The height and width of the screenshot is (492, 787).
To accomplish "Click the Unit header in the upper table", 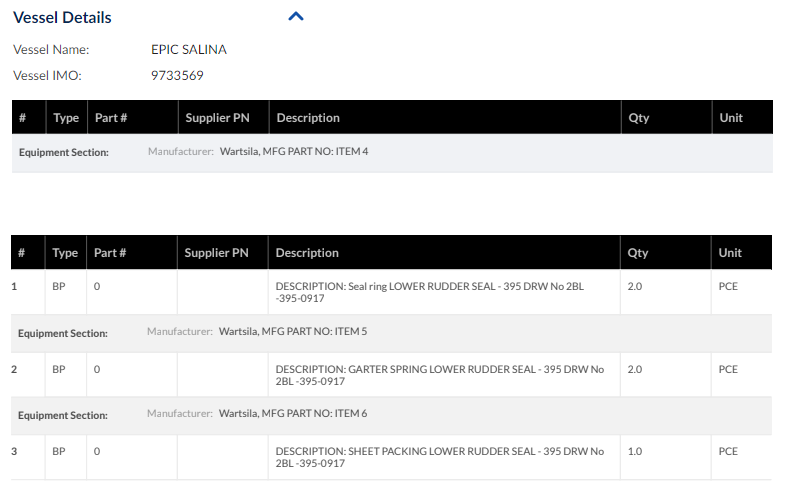I will pos(731,118).
